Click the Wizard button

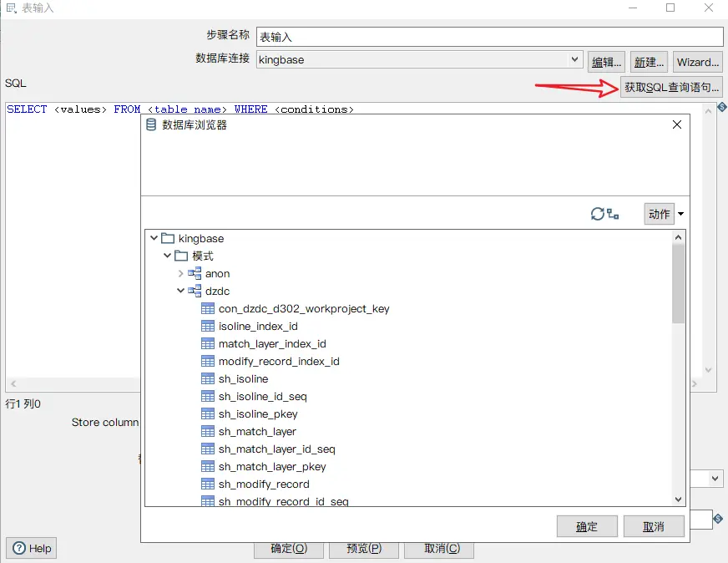[697, 62]
